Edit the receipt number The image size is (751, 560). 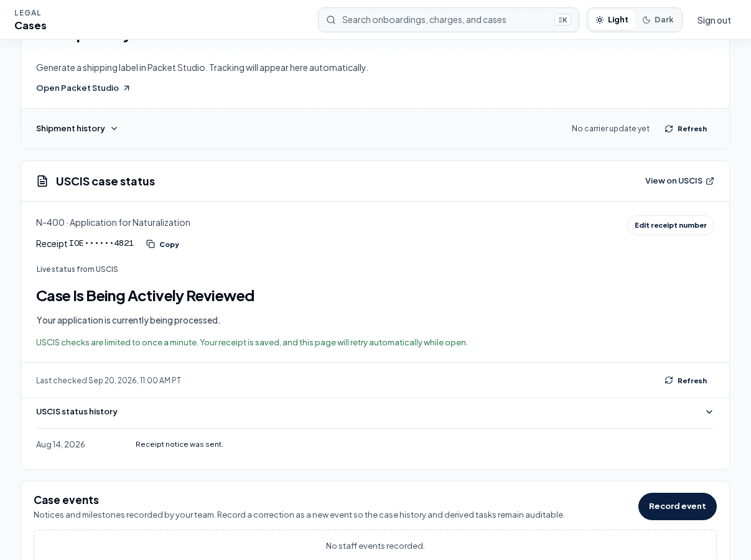671,225
